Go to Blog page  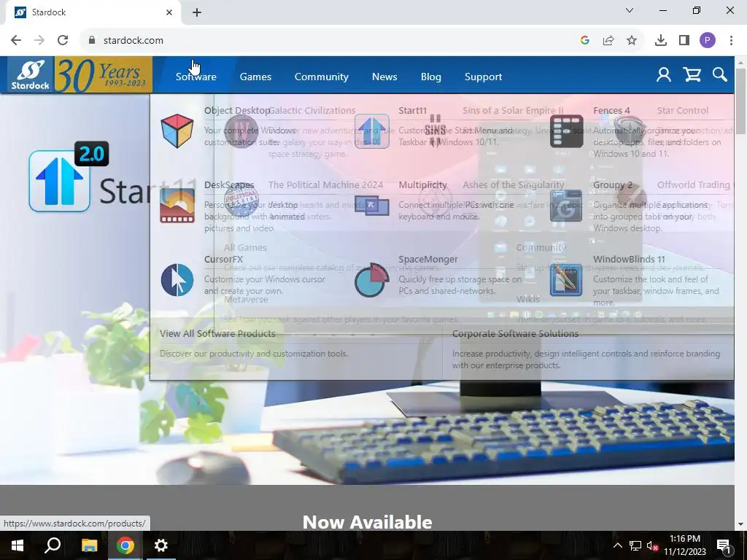430,77
